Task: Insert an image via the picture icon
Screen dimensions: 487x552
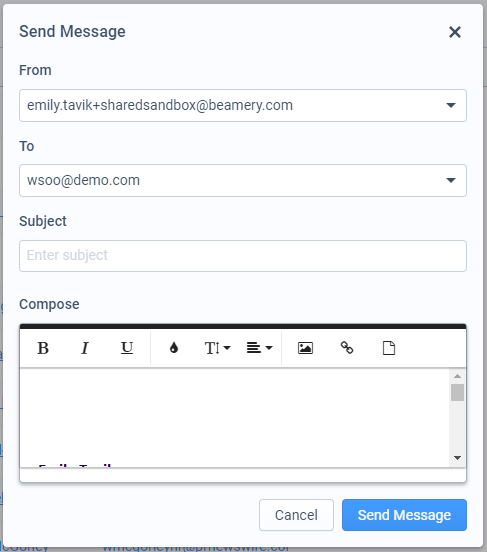Action: point(305,348)
